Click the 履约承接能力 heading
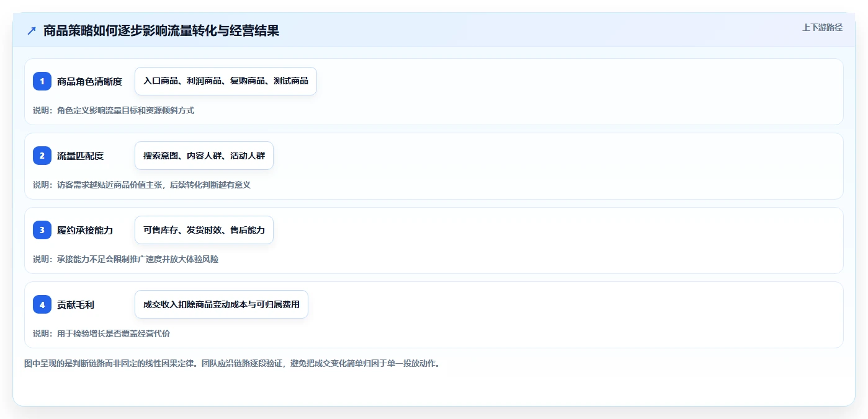Screen dimensions: 868x419 coord(85,230)
